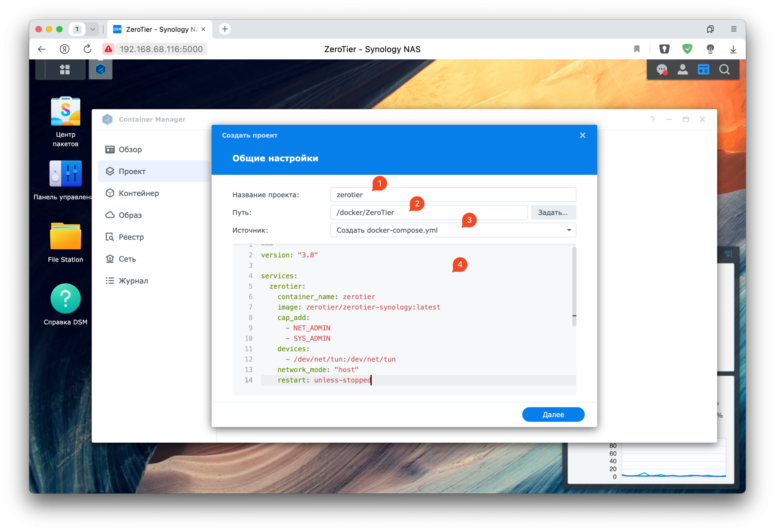Open DSM notifications chat bubble icon
Viewport: 775px width, 532px height.
[662, 70]
